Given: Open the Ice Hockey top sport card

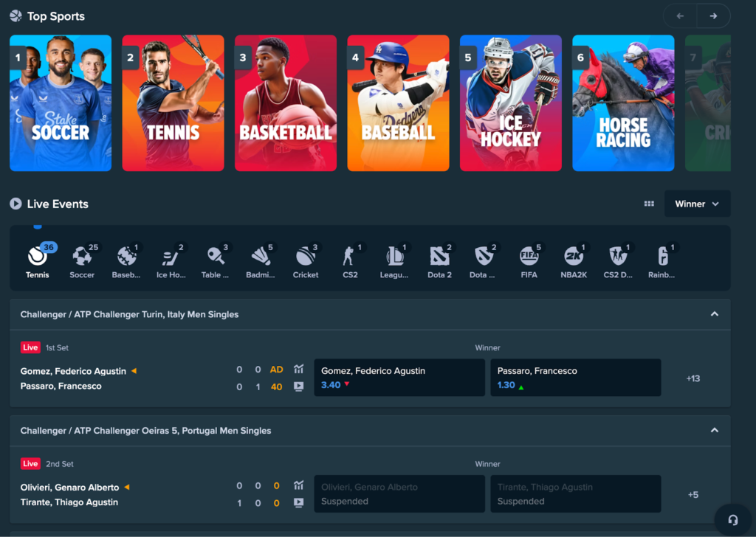Looking at the screenshot, I should tap(510, 103).
